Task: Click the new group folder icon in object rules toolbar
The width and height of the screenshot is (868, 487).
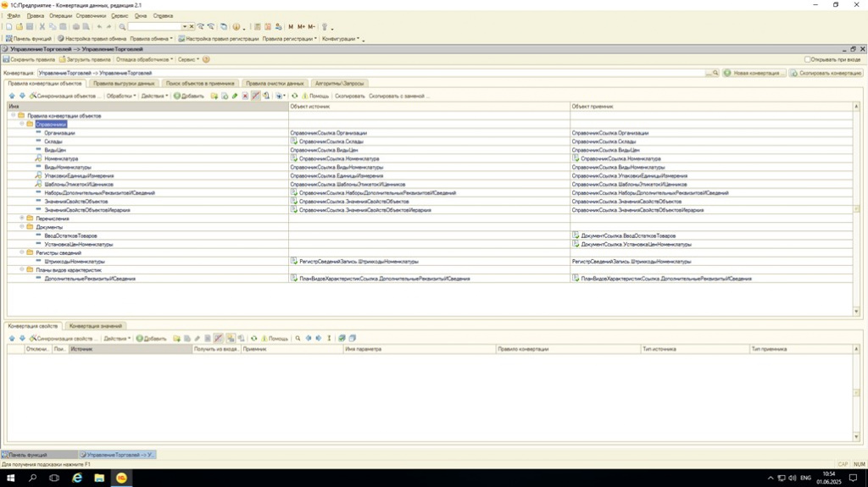Action: click(x=214, y=96)
